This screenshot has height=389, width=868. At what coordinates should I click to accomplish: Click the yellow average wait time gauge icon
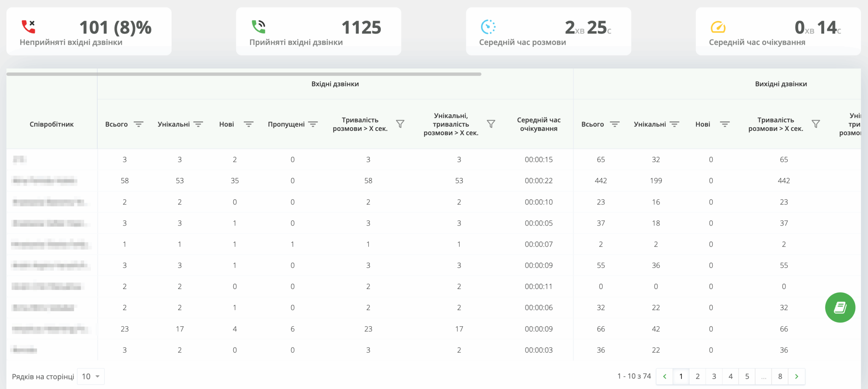pos(718,27)
